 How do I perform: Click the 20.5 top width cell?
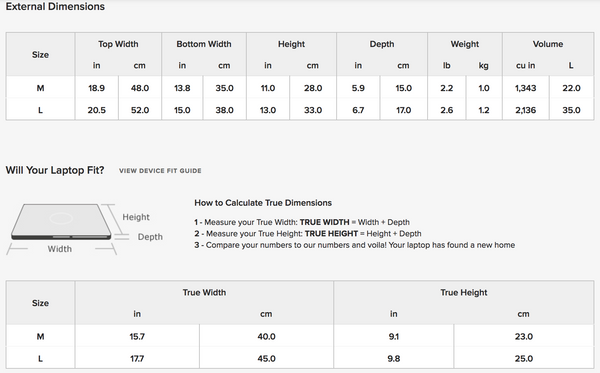(x=96, y=110)
